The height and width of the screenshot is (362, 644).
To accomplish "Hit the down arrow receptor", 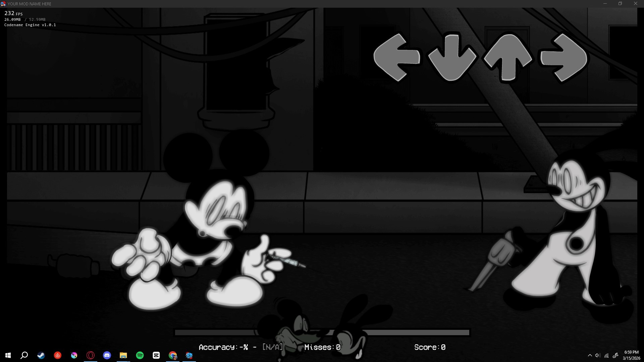I will [452, 58].
